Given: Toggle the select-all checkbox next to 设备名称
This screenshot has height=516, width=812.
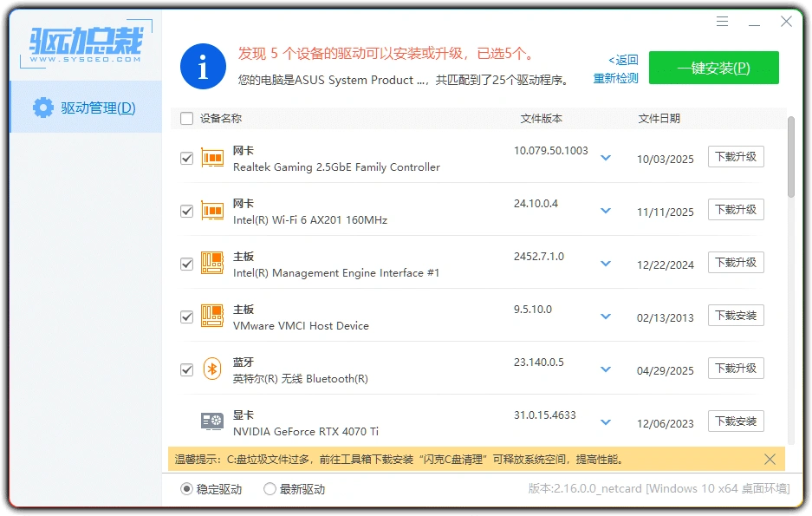Looking at the screenshot, I should (x=186, y=118).
